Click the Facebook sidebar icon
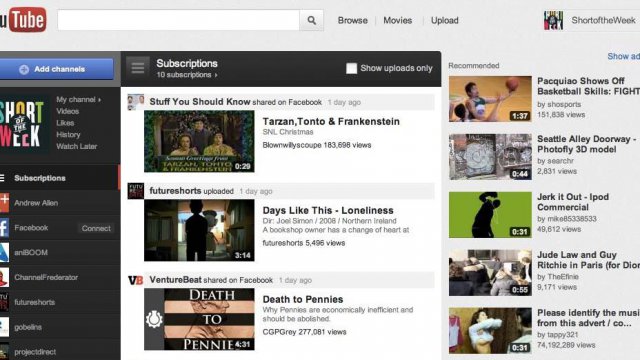Viewport: 640px width, 360px height. [x=4, y=228]
